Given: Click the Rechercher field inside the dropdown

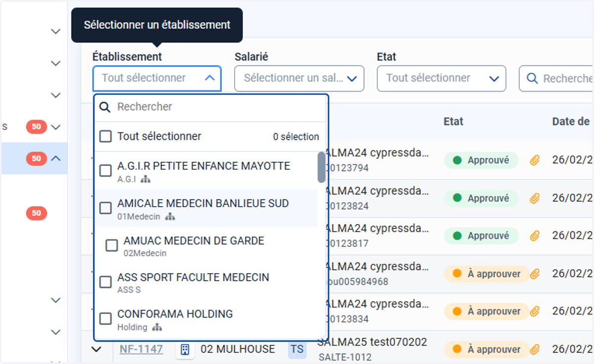Looking at the screenshot, I should (210, 107).
